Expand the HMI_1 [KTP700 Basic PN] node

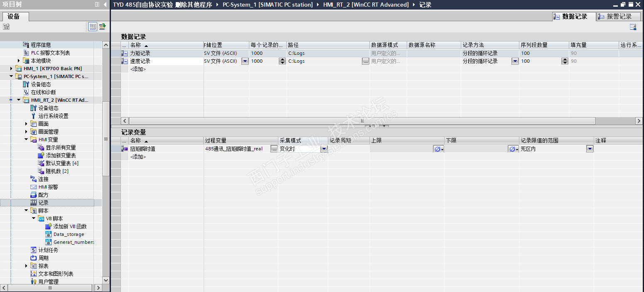pos(11,69)
